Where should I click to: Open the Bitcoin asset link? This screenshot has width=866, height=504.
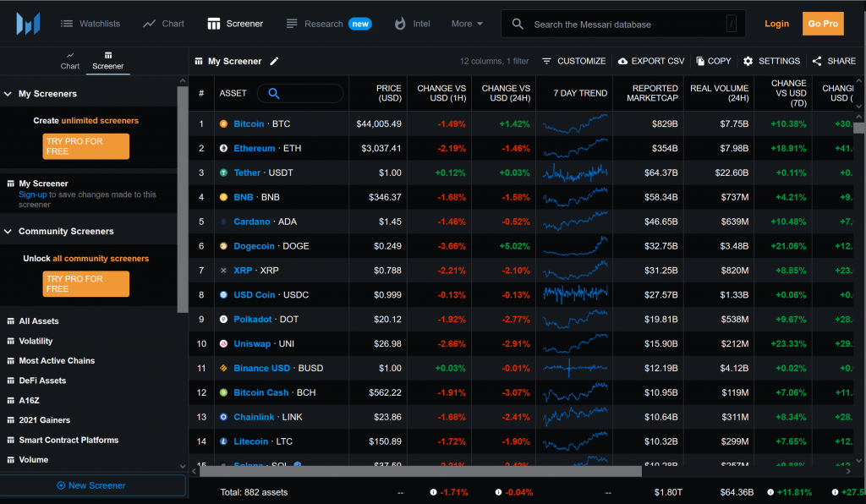click(x=249, y=124)
